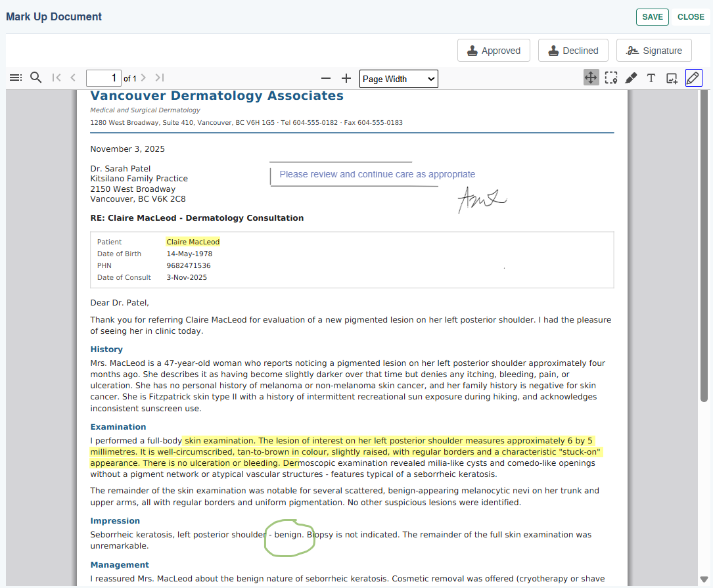The height and width of the screenshot is (588, 713).
Task: Zoom in with the plus icon
Action: point(346,78)
